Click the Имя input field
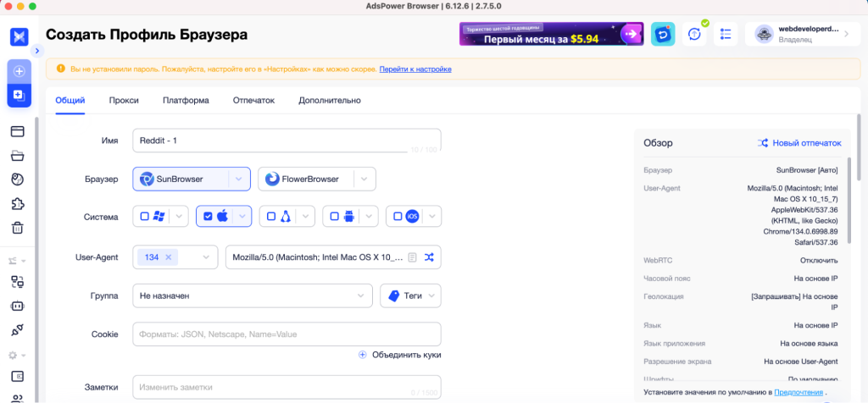 tap(287, 141)
